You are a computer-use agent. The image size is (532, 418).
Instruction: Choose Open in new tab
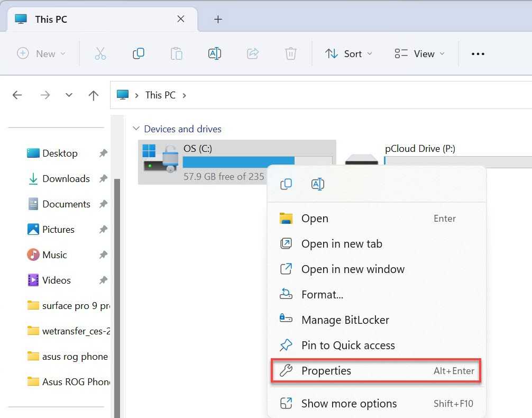coord(377,244)
